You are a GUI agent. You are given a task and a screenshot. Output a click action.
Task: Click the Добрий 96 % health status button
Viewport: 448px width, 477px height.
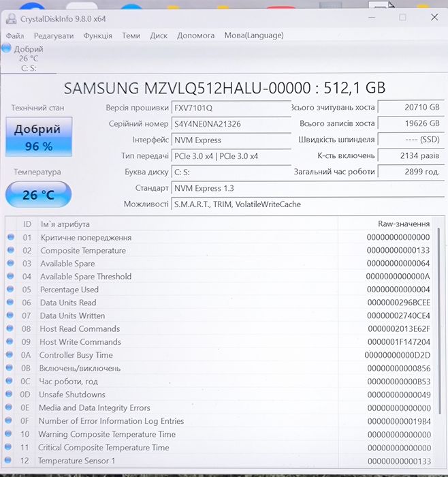pos(39,137)
